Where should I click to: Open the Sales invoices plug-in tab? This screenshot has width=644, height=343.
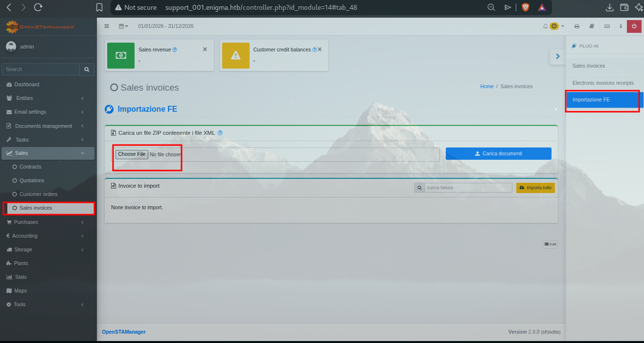[605, 66]
